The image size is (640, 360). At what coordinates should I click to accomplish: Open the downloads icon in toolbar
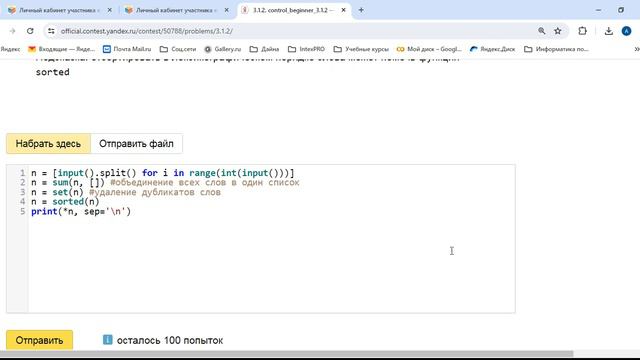tap(609, 31)
